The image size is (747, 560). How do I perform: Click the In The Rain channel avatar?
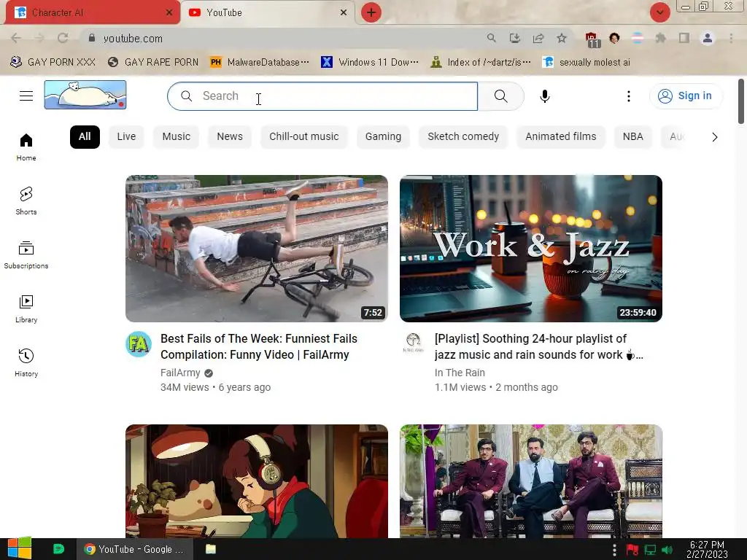click(x=413, y=343)
